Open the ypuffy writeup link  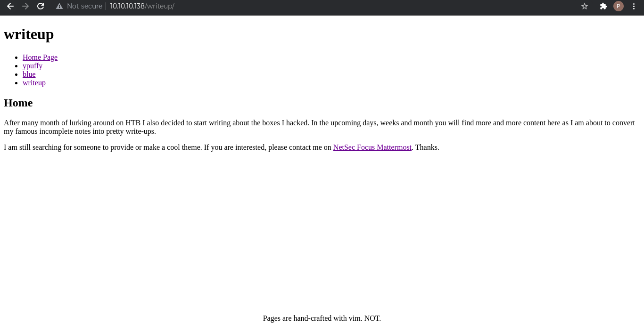[x=33, y=66]
